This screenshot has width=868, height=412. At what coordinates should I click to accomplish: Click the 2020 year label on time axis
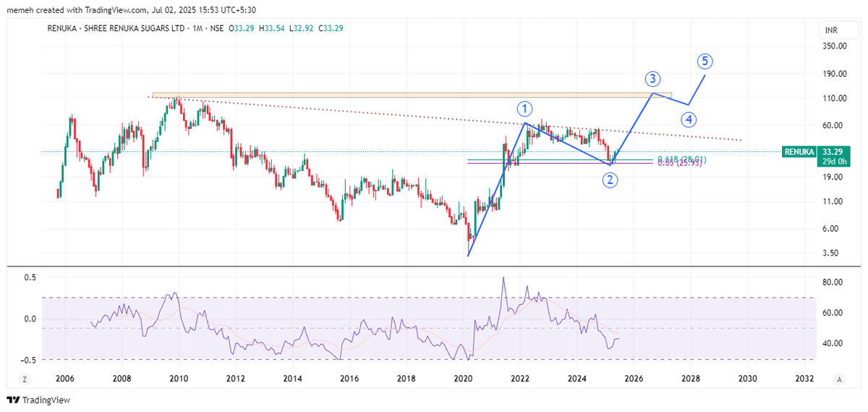click(463, 379)
